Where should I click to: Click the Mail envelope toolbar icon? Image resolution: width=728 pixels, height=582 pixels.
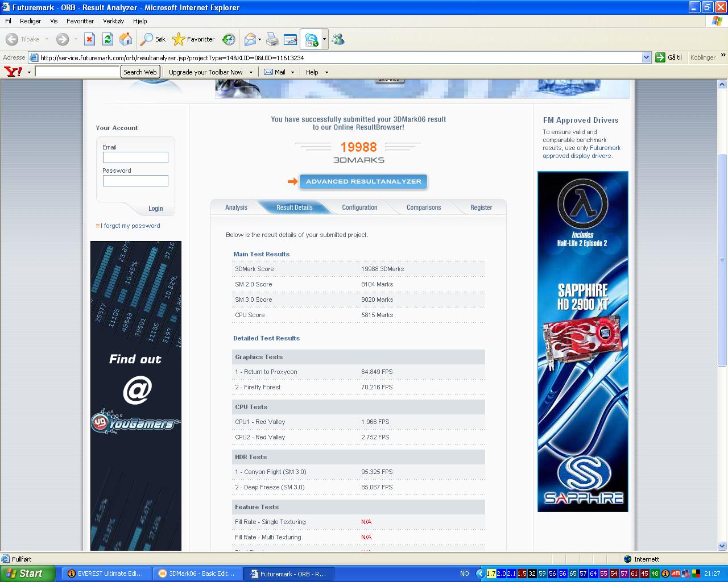[250, 39]
